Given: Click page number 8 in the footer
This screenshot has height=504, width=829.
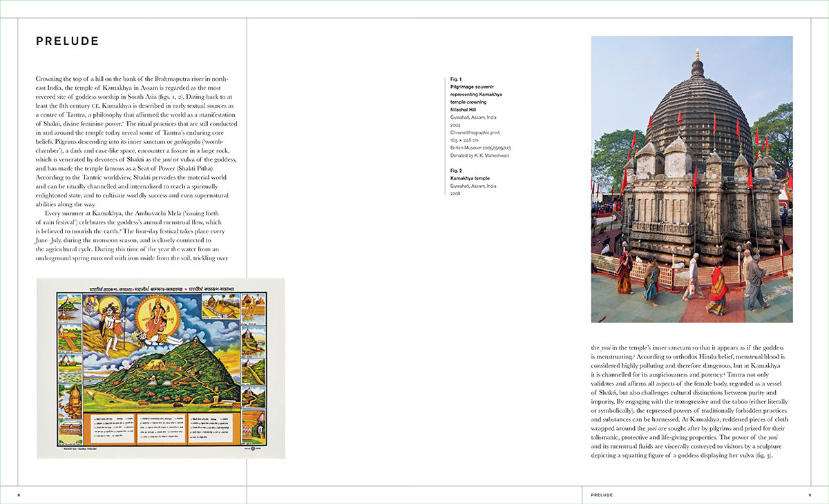Looking at the screenshot, I should point(19,495).
